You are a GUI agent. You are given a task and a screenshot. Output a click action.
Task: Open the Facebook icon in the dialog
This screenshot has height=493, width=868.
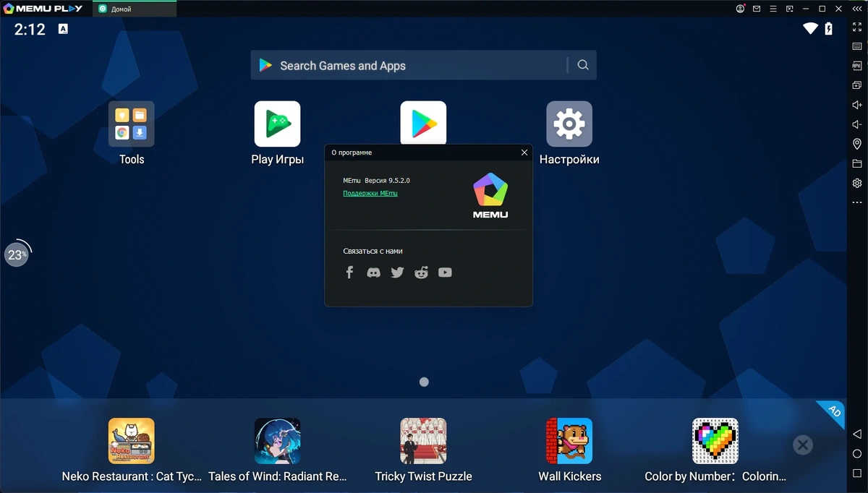pyautogui.click(x=349, y=273)
